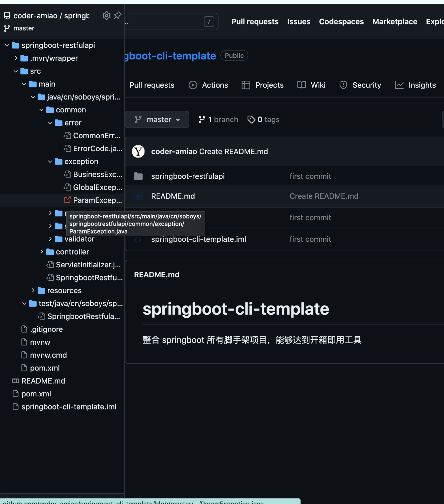Open the gboot-cli-template repository title link
The height and width of the screenshot is (504, 444).
(170, 56)
